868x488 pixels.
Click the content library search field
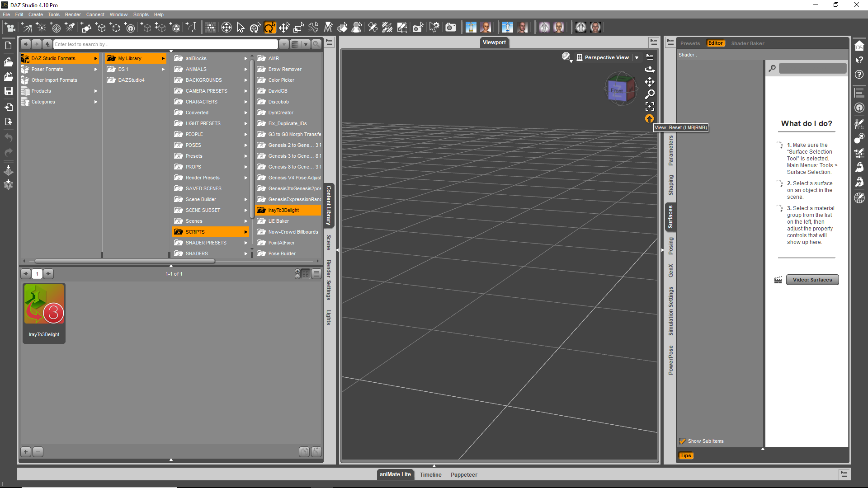coord(165,44)
